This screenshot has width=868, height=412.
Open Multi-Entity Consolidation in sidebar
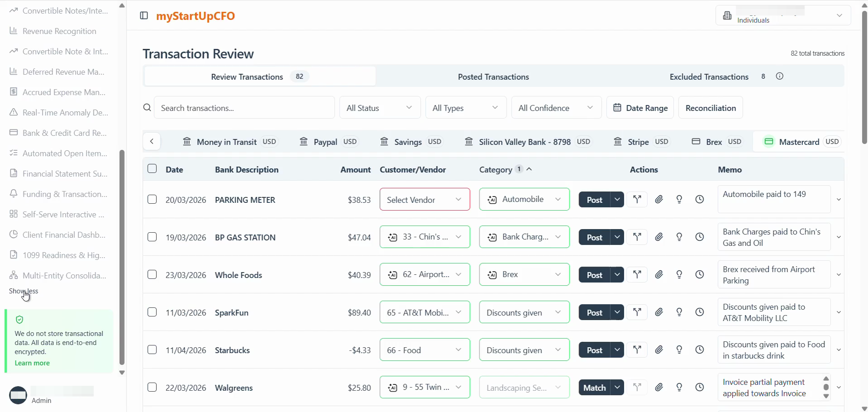tap(59, 276)
